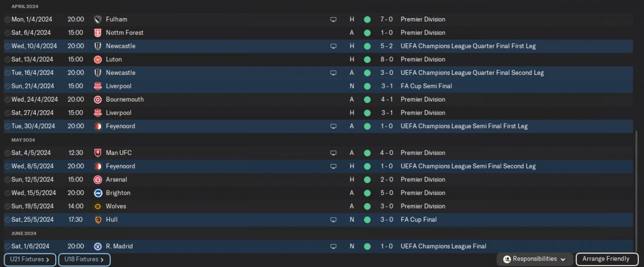Image resolution: width=644 pixels, height=267 pixels.
Task: Open the U18 Fixtures page
Action: [x=84, y=259]
